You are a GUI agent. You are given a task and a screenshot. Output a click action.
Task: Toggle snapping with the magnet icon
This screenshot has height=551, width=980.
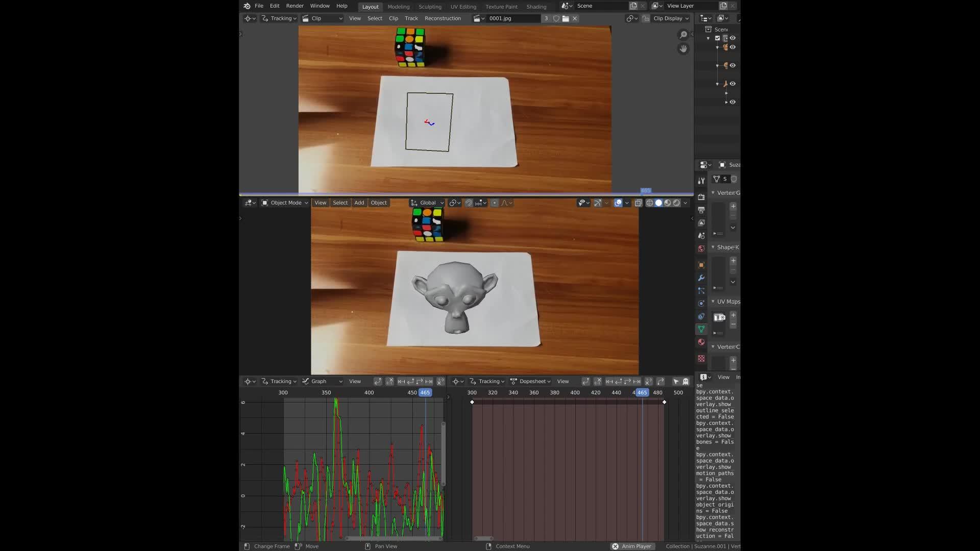tap(469, 203)
